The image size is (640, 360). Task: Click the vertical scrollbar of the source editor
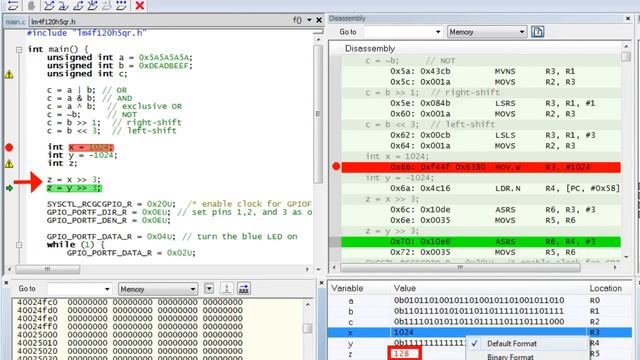pyautogui.click(x=318, y=114)
